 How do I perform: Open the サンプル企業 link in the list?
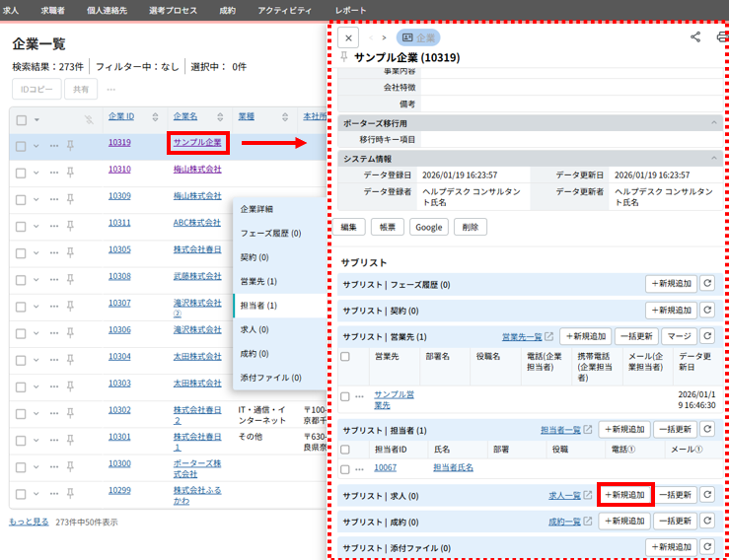click(x=198, y=143)
